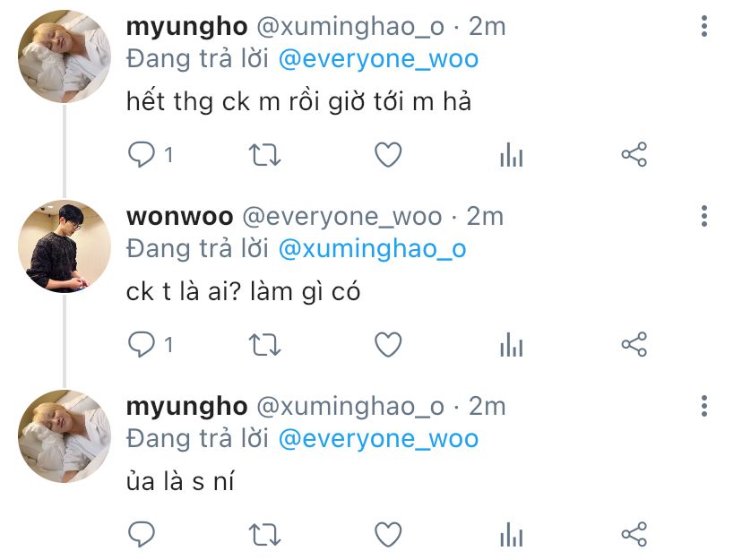Reply to the tweet "ủa là s ní"
Image resolution: width=742 pixels, height=560 pixels.
(142, 534)
